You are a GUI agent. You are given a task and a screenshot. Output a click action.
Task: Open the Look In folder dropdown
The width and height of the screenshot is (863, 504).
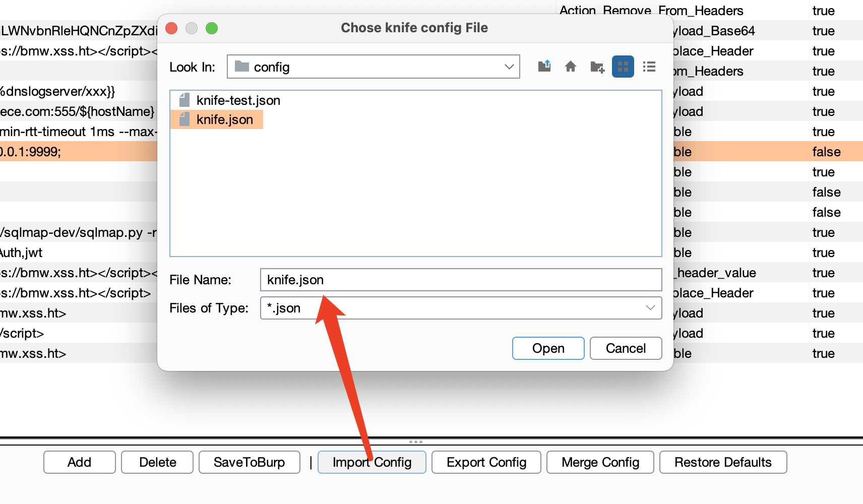point(509,67)
